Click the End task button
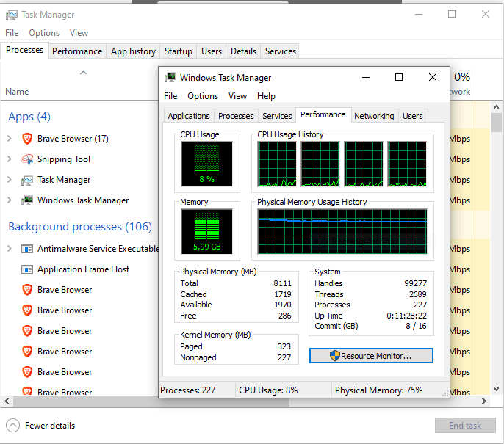Image resolution: width=504 pixels, height=444 pixels. [x=465, y=426]
